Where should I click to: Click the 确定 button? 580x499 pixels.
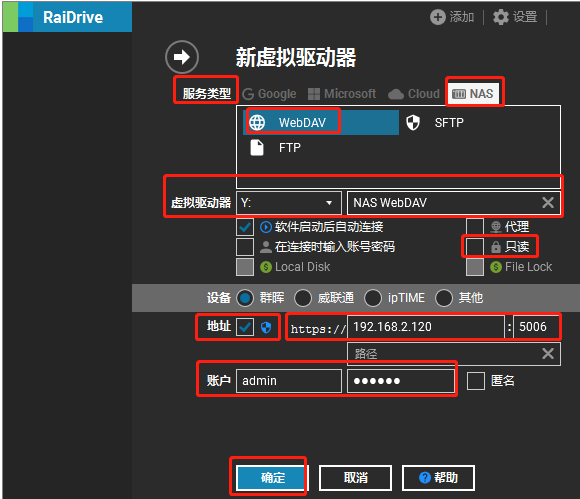pyautogui.click(x=272, y=478)
